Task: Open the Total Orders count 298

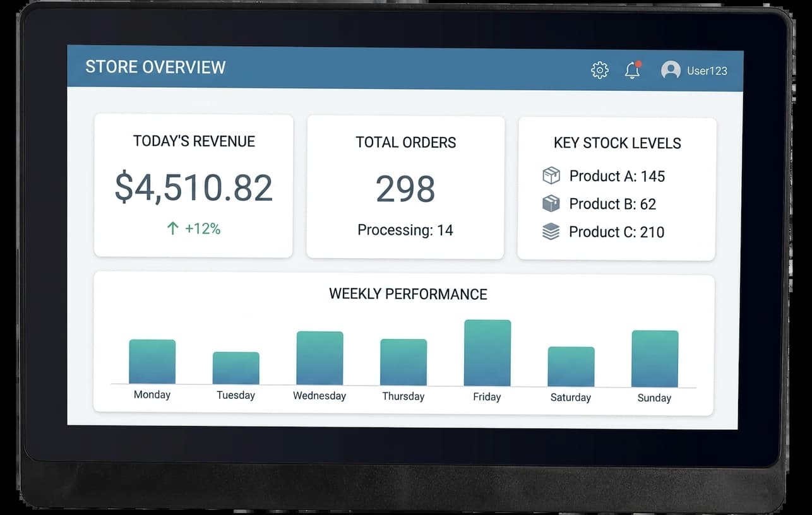Action: click(405, 189)
